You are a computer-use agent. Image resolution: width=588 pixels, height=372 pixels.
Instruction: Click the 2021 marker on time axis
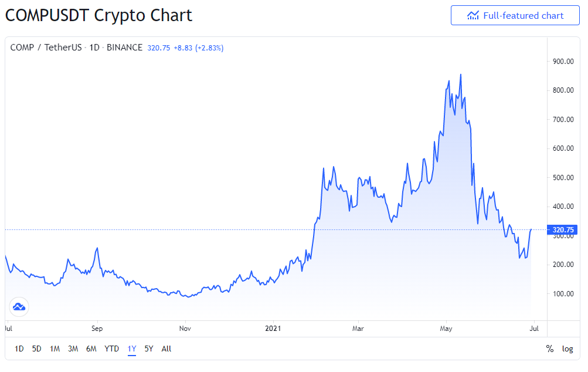point(273,329)
